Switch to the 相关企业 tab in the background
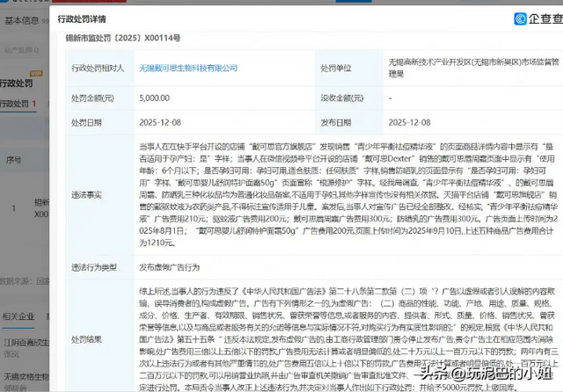The width and height of the screenshot is (563, 392). [18, 316]
